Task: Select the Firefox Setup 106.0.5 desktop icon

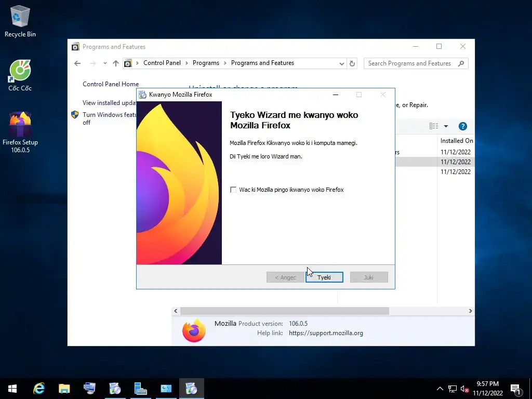Action: click(x=20, y=132)
